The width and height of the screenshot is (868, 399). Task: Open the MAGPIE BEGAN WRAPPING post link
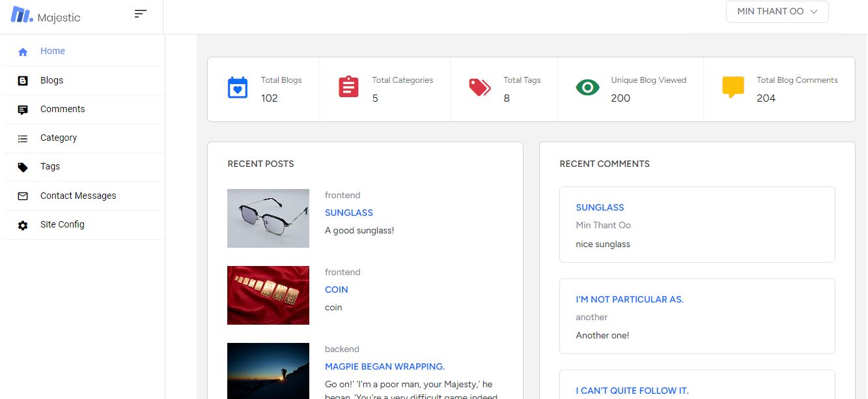tap(385, 366)
